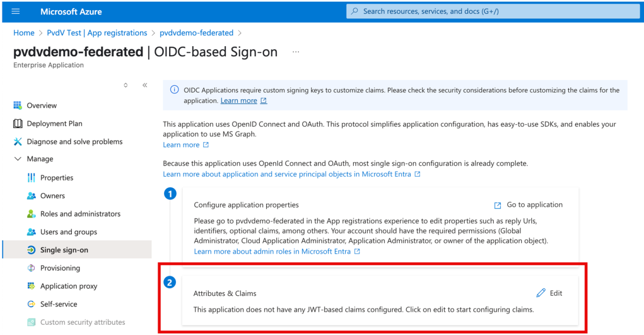644x335 pixels.
Task: Click the Owners people icon
Action: coord(31,196)
